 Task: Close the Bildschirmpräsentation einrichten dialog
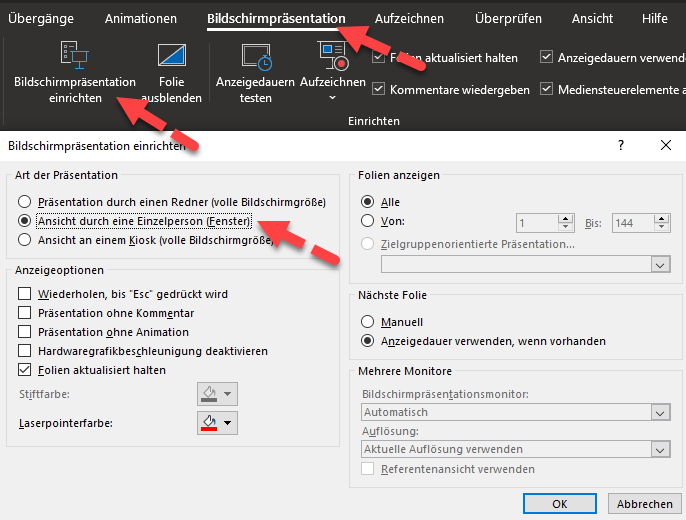666,145
